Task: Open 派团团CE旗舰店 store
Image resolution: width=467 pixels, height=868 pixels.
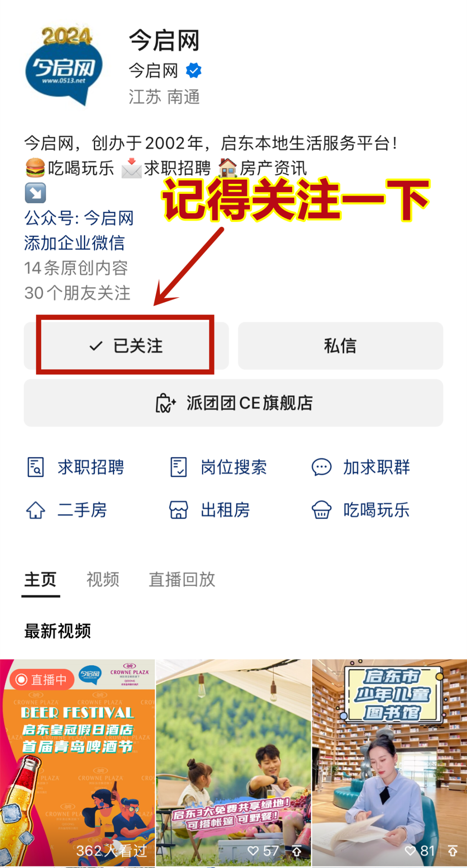Action: point(233,403)
